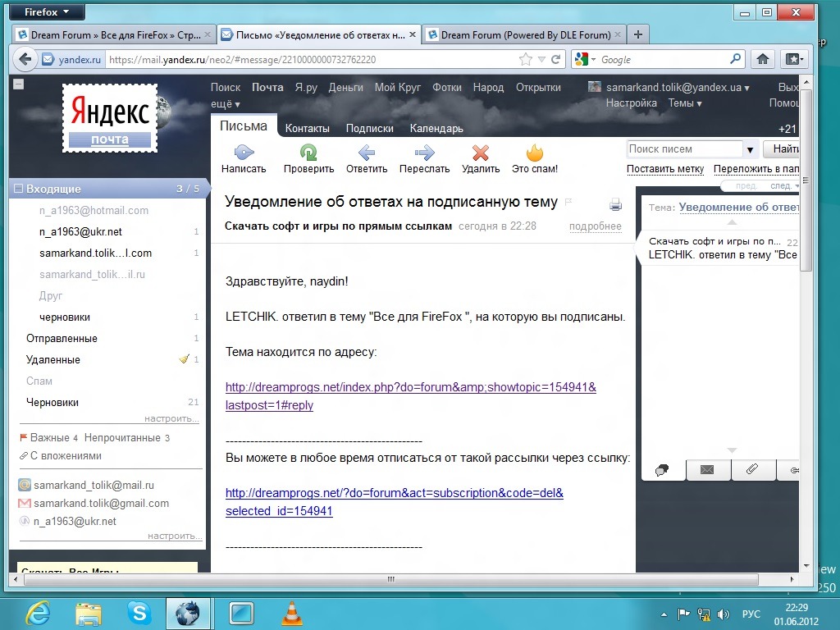Mark the message with Это спам! icon

pos(535,153)
